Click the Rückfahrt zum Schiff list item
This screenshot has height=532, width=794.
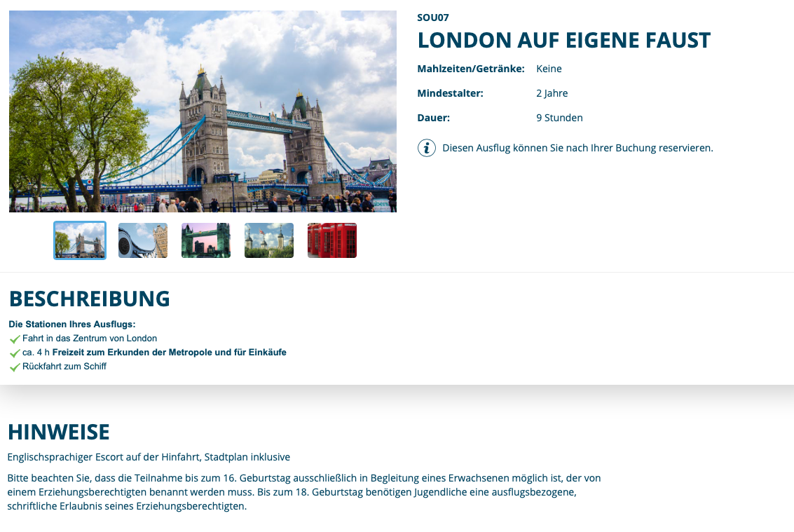click(x=64, y=367)
